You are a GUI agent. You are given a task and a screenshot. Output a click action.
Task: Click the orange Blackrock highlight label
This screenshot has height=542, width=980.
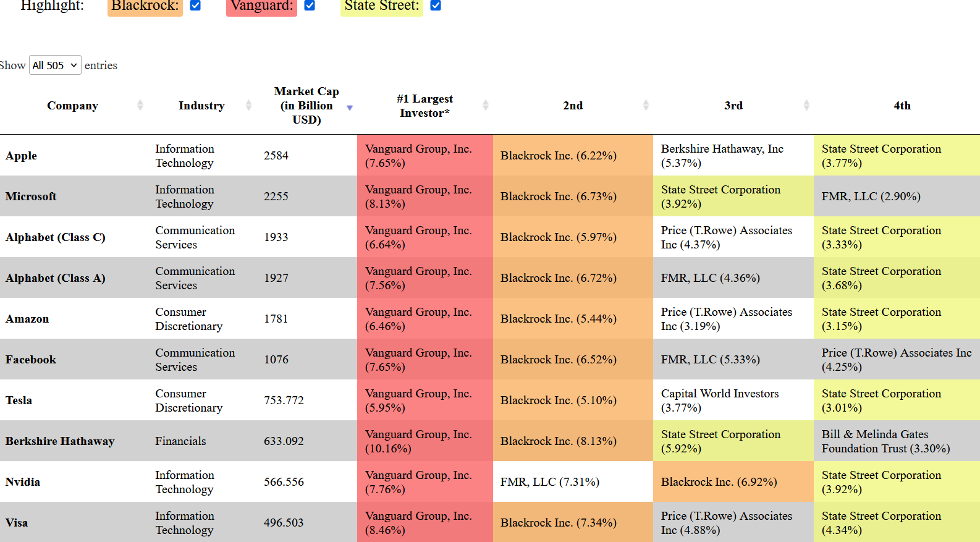pos(145,6)
